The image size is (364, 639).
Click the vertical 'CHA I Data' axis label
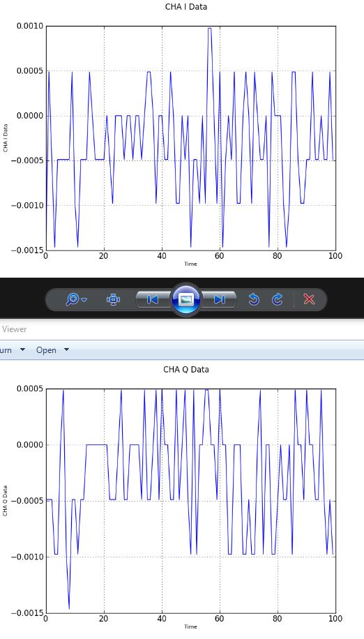coord(6,138)
